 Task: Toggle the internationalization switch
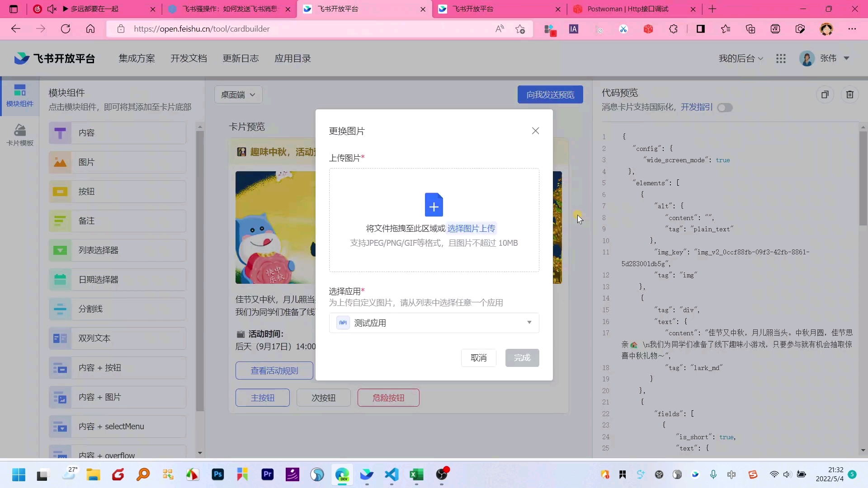click(x=725, y=108)
